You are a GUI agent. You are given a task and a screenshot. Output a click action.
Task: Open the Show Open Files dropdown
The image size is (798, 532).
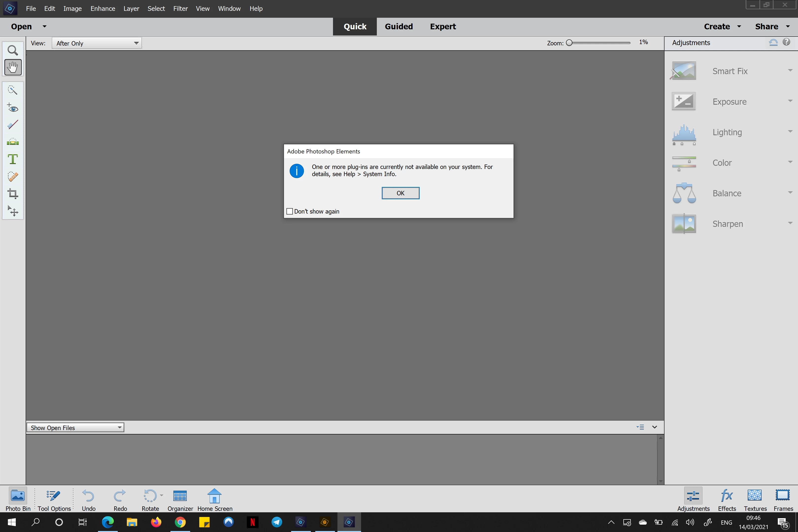click(75, 428)
